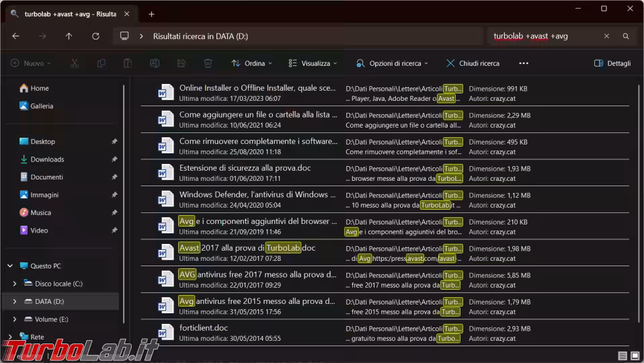644x363 pixels.
Task: Open Opzioni di ricerca dropdown
Action: tap(392, 63)
